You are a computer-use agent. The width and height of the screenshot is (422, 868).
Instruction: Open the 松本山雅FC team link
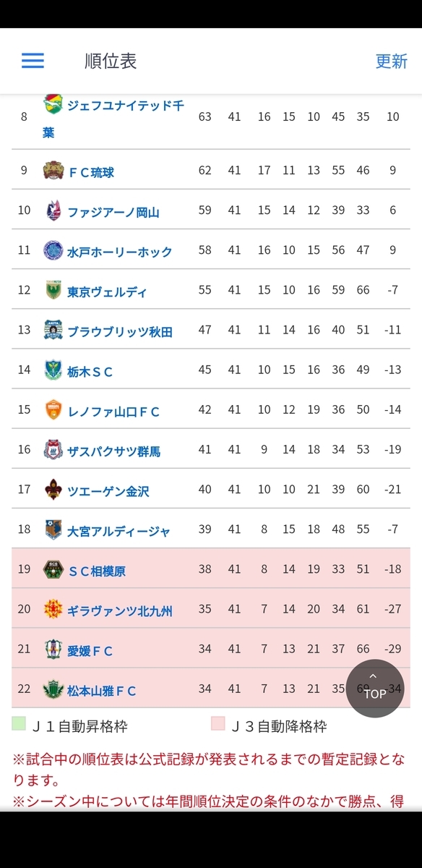tap(102, 690)
